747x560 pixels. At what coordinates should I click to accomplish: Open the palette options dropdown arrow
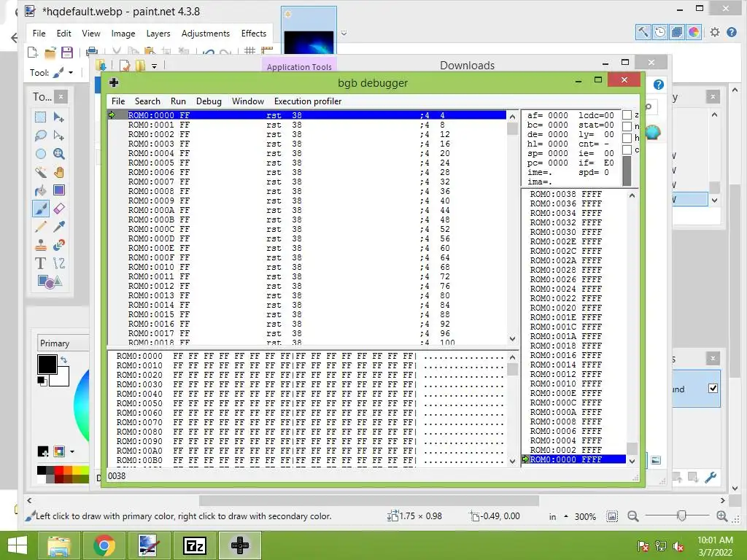[x=72, y=451]
